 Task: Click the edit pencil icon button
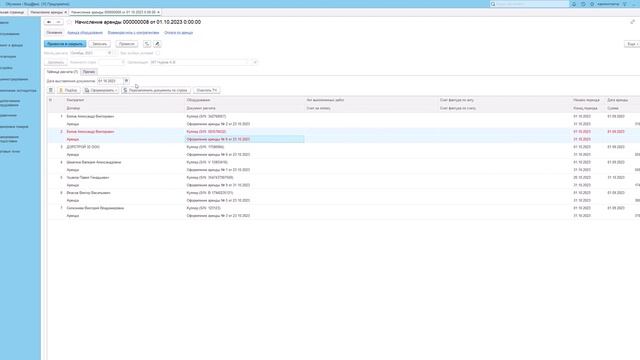[x=157, y=44]
